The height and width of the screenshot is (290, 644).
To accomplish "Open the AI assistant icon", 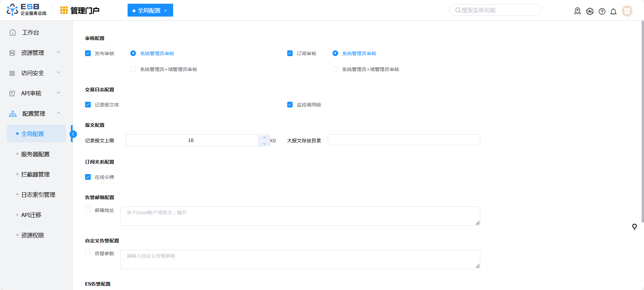I will pyautogui.click(x=590, y=11).
